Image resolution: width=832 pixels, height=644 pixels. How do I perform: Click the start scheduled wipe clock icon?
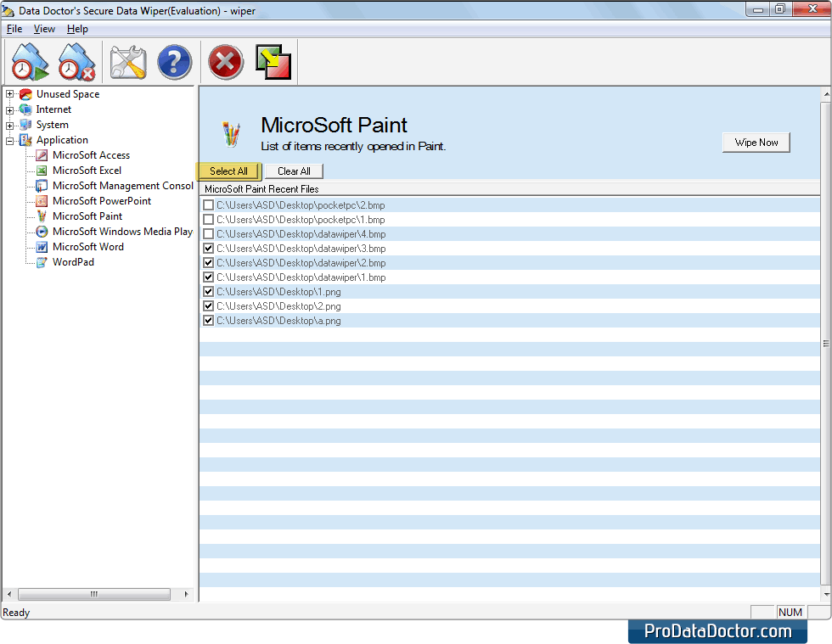[30, 62]
